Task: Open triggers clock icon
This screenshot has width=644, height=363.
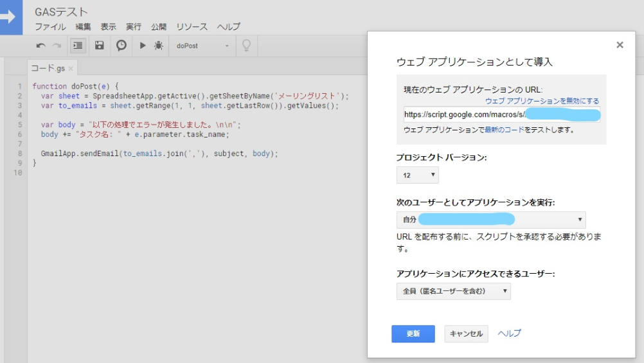Action: tap(121, 46)
